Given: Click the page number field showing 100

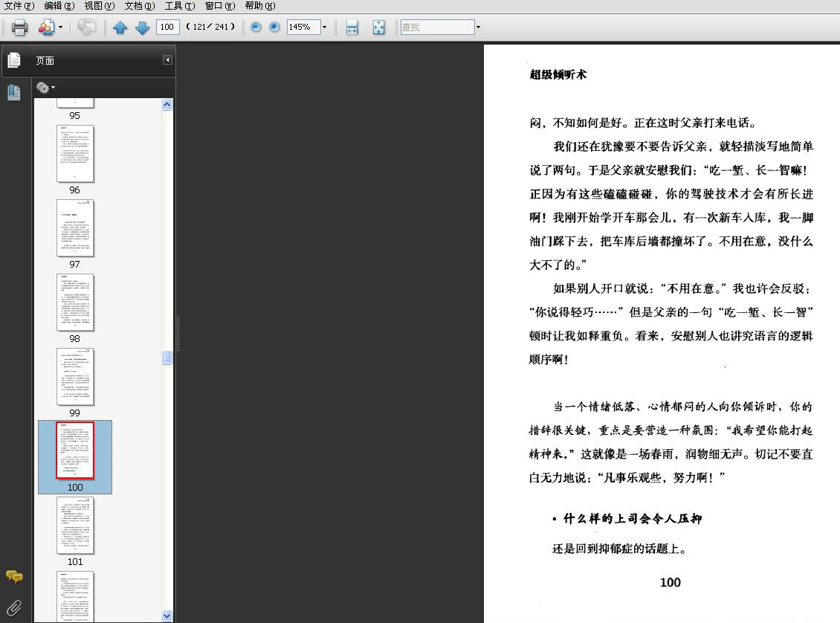Looking at the screenshot, I should 167,27.
